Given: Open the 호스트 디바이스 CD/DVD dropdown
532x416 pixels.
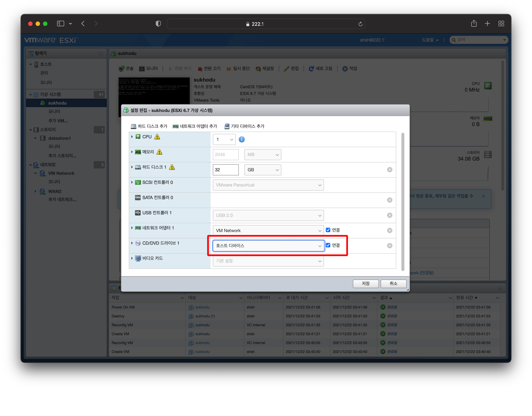Looking at the screenshot, I should pos(268,246).
